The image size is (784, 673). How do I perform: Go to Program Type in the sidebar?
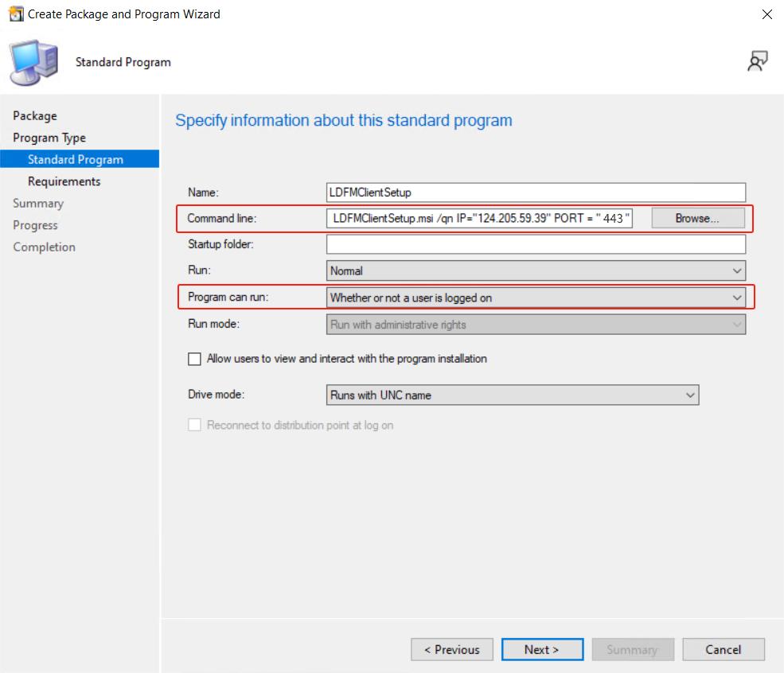pyautogui.click(x=49, y=138)
